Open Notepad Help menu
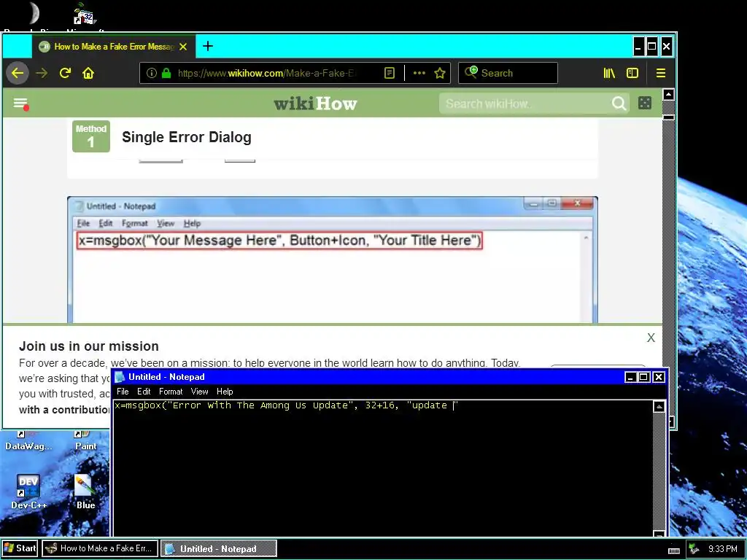Image resolution: width=747 pixels, height=560 pixels. click(225, 392)
